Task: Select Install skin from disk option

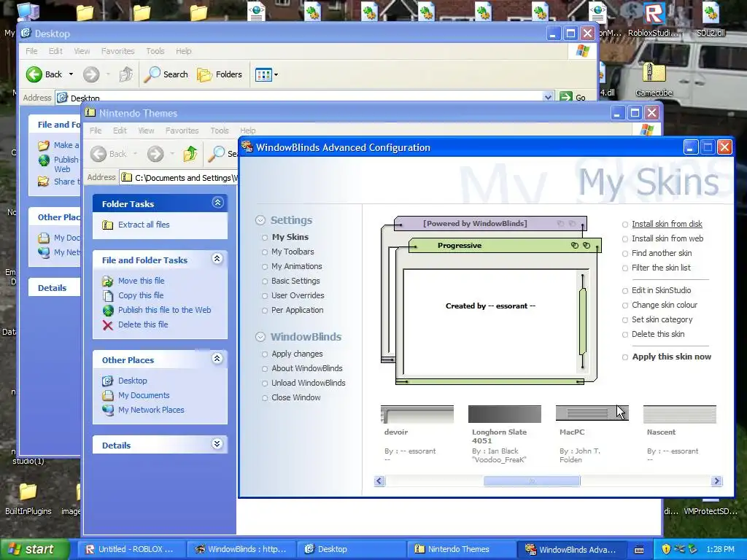Action: [625, 225]
